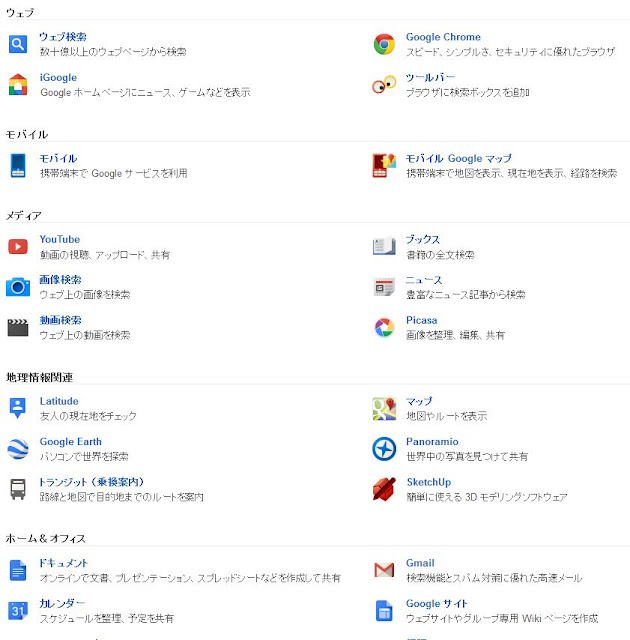Click the 動画検索 link

(60, 320)
